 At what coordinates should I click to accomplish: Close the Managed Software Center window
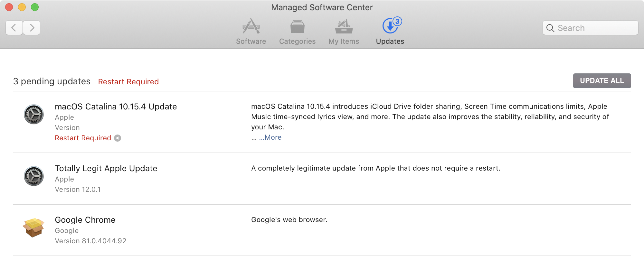click(9, 7)
